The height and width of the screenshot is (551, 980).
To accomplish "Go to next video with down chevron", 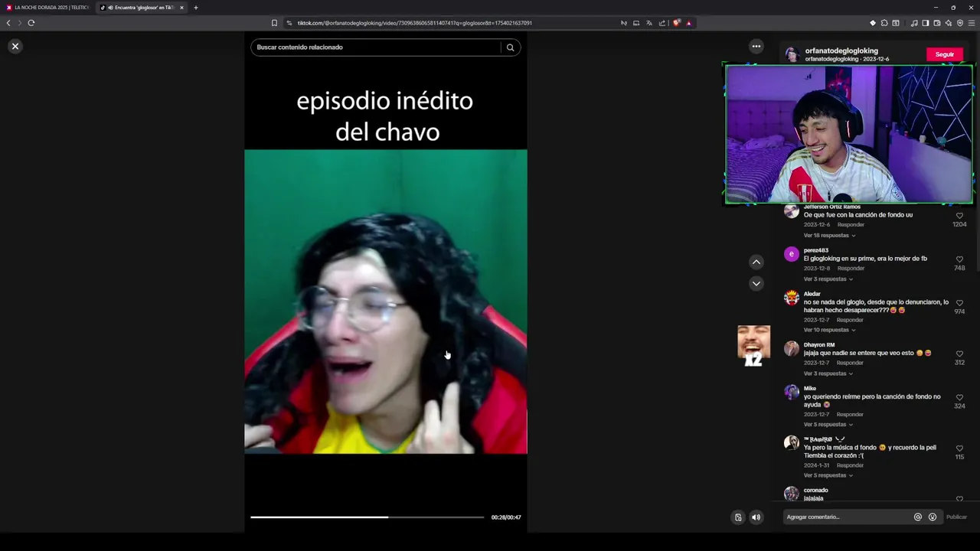I will click(756, 283).
